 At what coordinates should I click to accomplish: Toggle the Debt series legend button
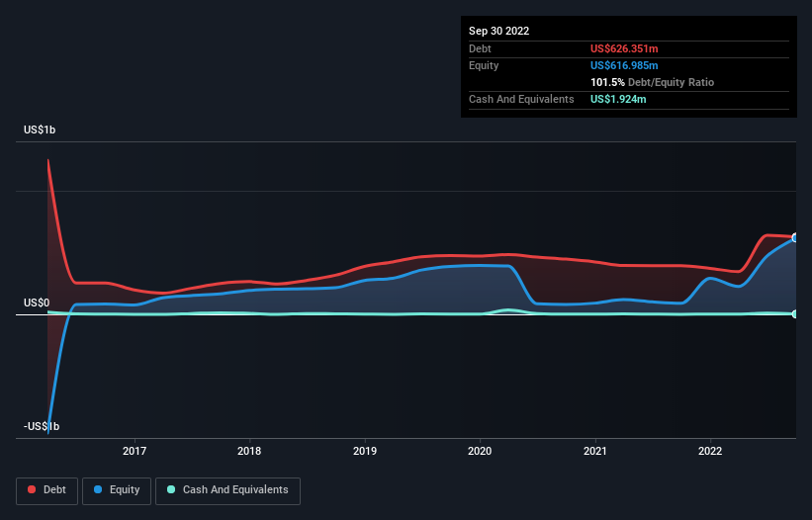(x=47, y=490)
